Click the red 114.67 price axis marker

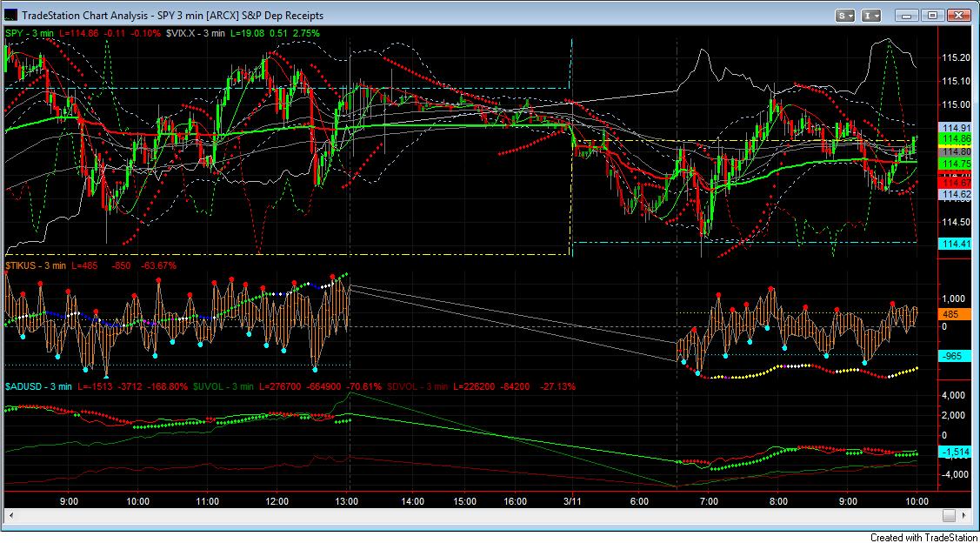[x=955, y=183]
